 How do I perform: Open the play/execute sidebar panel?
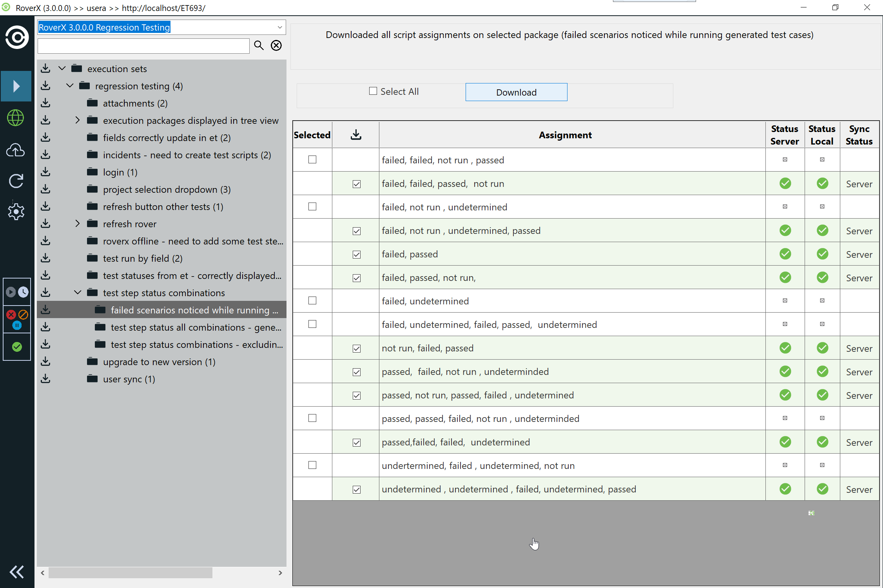pos(16,86)
